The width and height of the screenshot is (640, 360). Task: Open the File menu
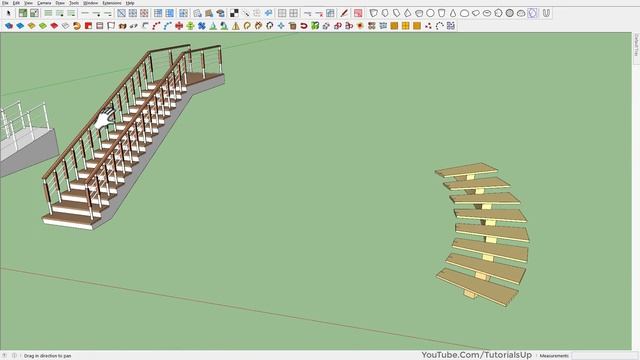click(x=5, y=3)
